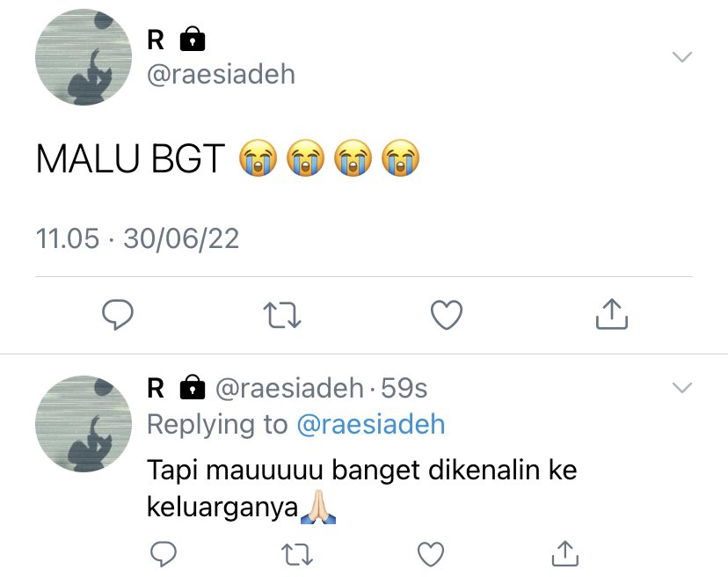Reply to the 'Tapi mauuuuu banget' tweet
Viewport: 728px width, 577px height.
click(x=164, y=554)
